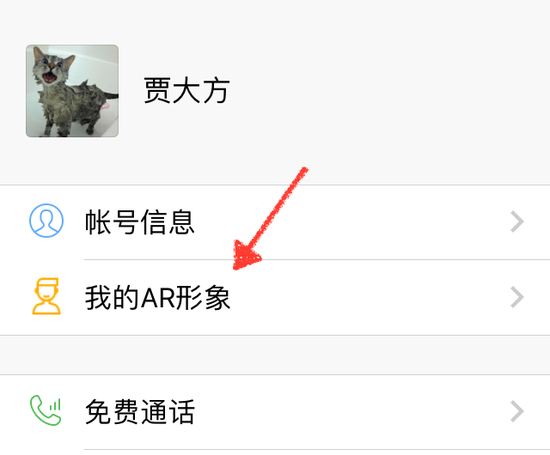The image size is (550, 455).
Task: Click the empty profile header area beside 贾大方
Action: click(x=386, y=91)
